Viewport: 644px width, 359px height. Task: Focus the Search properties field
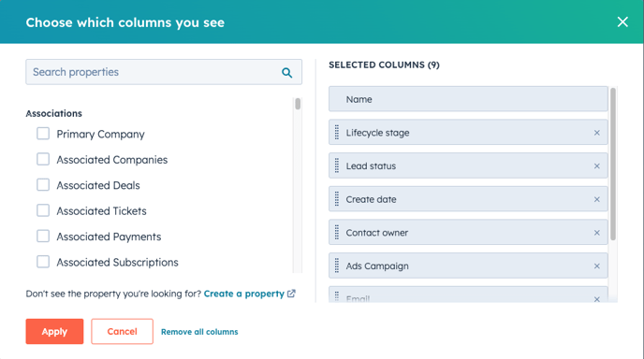click(x=164, y=72)
